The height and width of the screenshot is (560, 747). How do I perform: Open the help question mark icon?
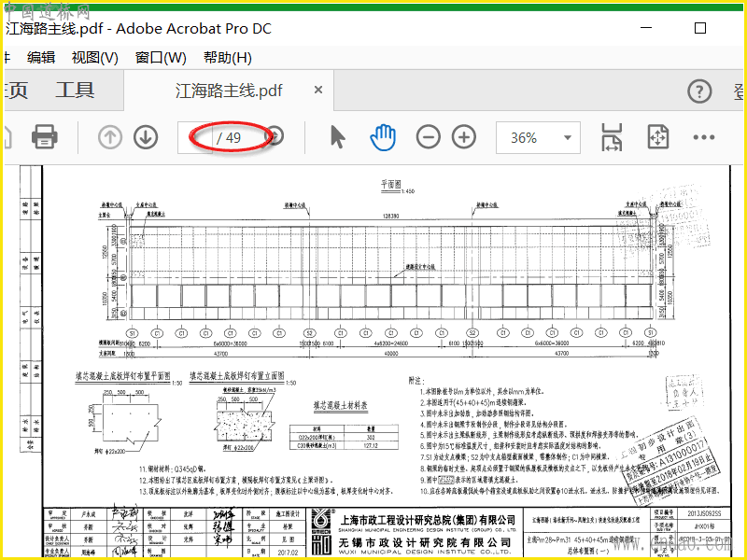[x=699, y=91]
